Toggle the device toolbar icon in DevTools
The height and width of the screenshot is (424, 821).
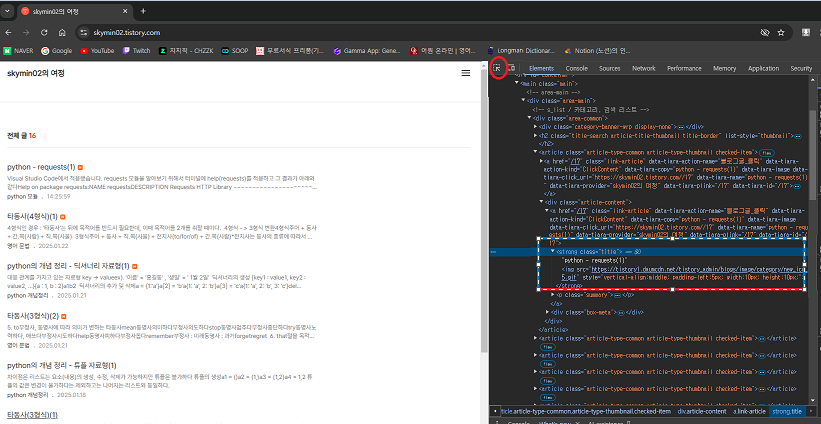pyautogui.click(x=512, y=68)
